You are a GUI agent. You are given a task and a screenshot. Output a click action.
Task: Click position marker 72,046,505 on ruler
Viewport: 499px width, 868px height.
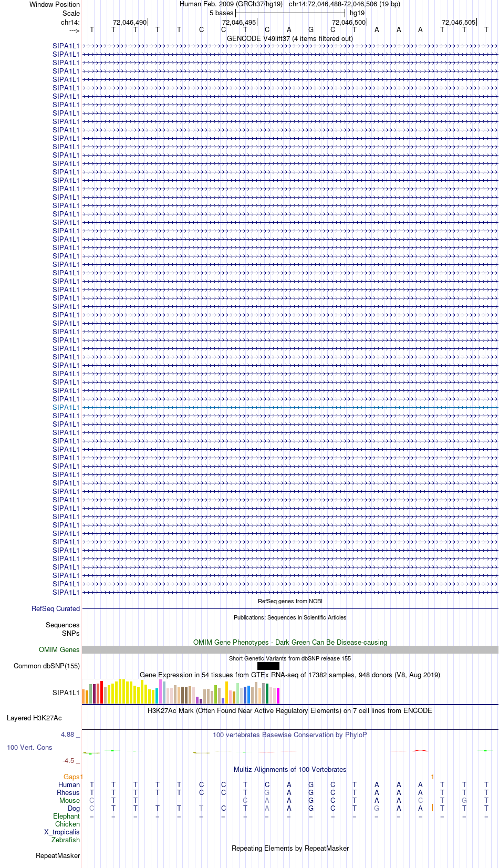pos(459,23)
